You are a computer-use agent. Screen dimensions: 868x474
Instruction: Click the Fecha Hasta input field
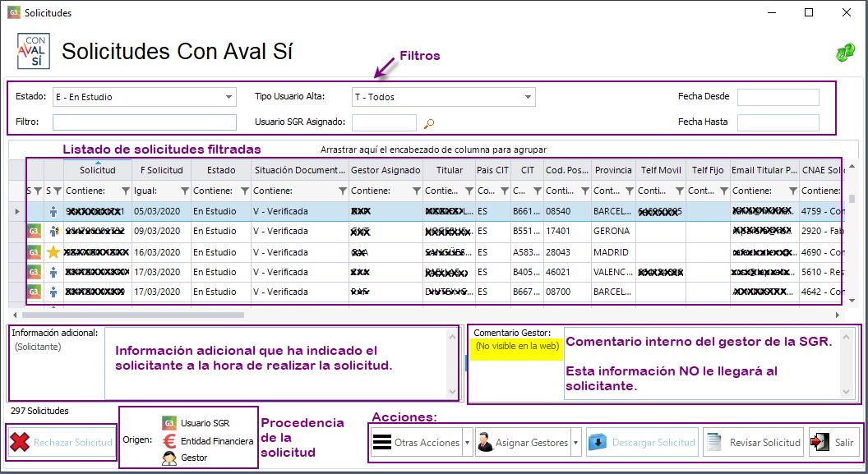coord(778,122)
